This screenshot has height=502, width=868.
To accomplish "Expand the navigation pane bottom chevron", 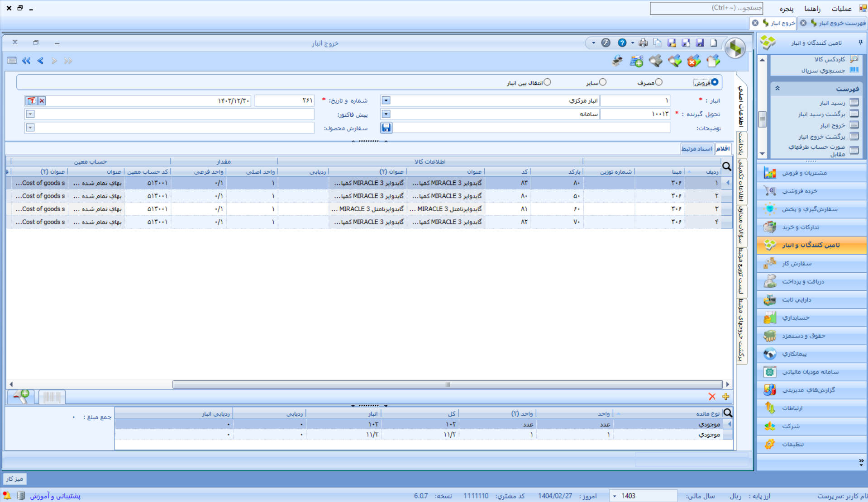I will point(861,462).
